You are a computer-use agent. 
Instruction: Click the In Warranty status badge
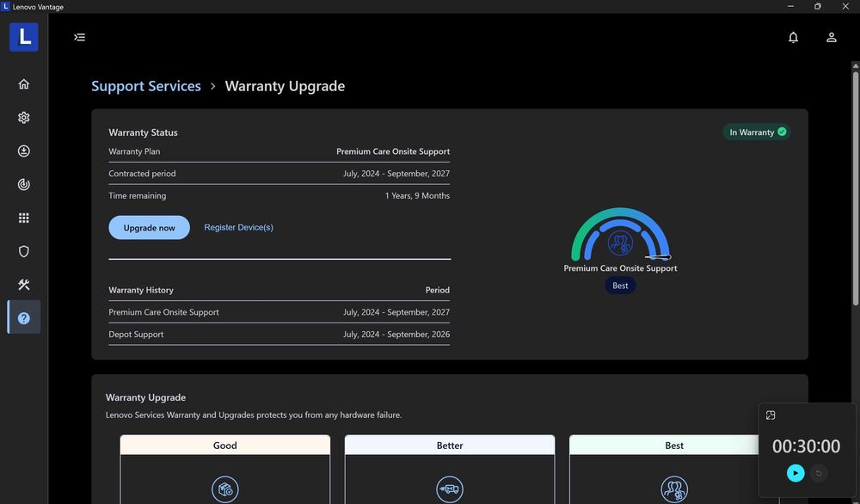pyautogui.click(x=757, y=132)
